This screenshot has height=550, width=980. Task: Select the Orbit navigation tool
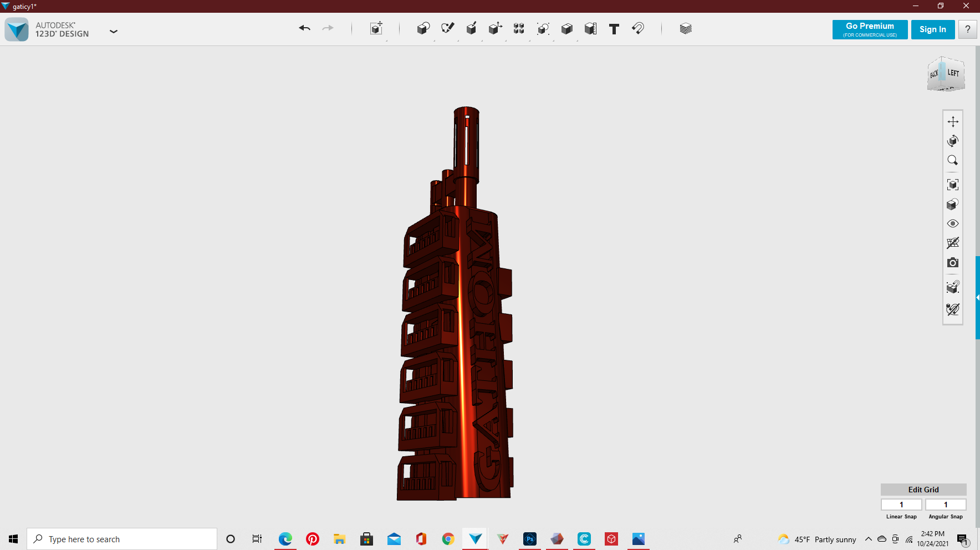pos(953,141)
